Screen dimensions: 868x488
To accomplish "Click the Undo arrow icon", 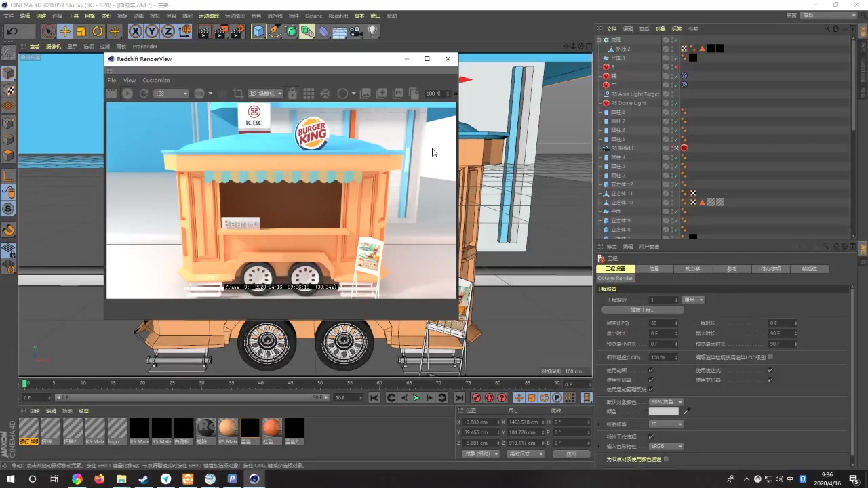I will [x=12, y=31].
